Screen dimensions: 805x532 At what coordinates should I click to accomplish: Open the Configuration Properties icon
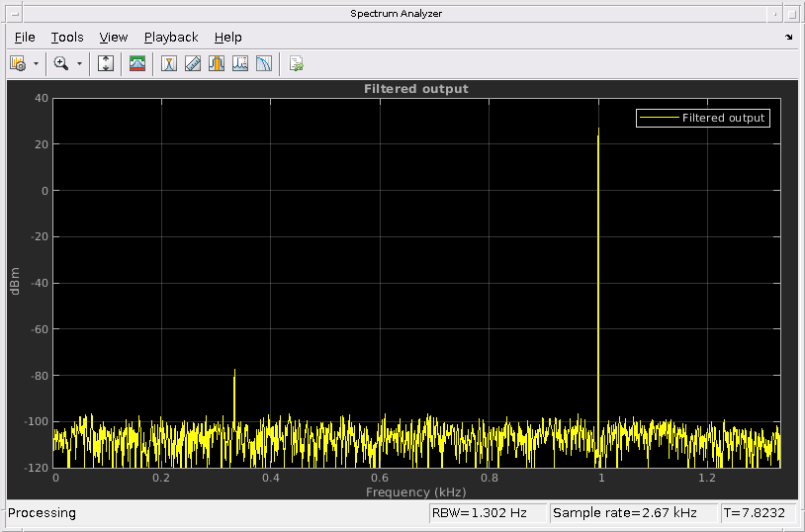tap(17, 63)
